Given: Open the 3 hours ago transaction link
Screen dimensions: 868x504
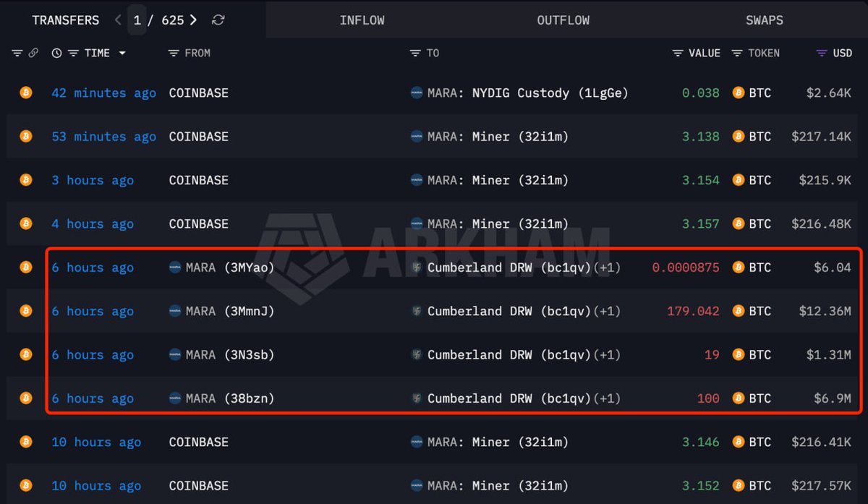Looking at the screenshot, I should [93, 180].
